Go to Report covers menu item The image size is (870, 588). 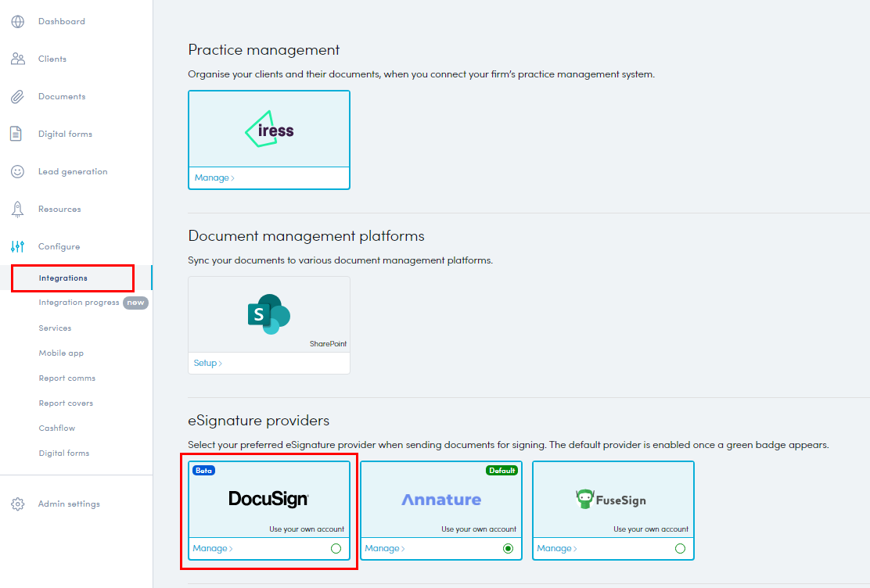point(66,403)
